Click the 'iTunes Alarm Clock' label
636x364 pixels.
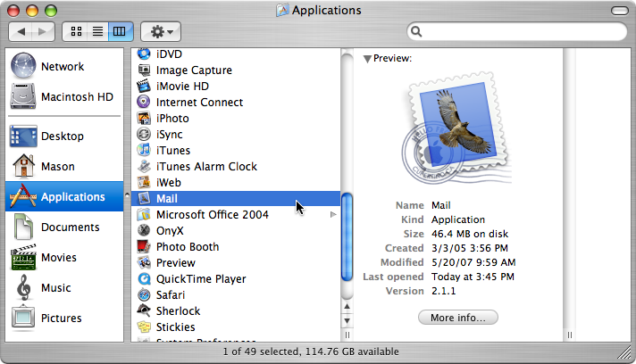pyautogui.click(x=206, y=167)
